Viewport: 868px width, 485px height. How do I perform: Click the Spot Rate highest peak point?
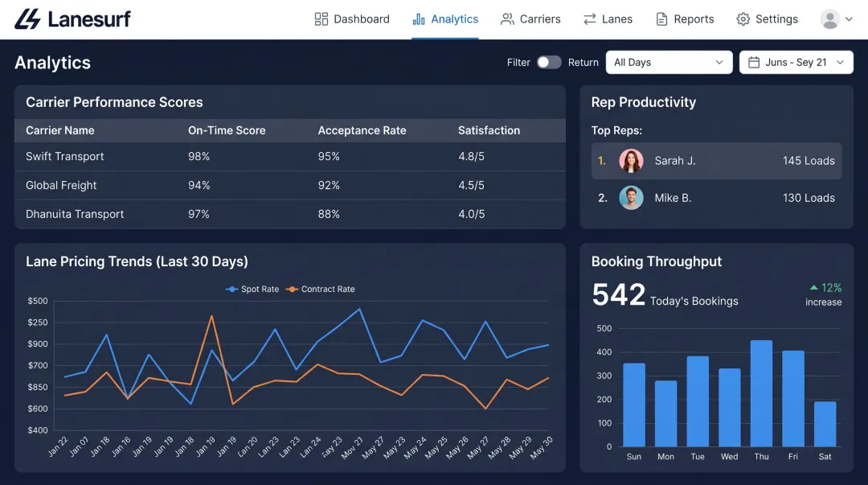coord(360,309)
